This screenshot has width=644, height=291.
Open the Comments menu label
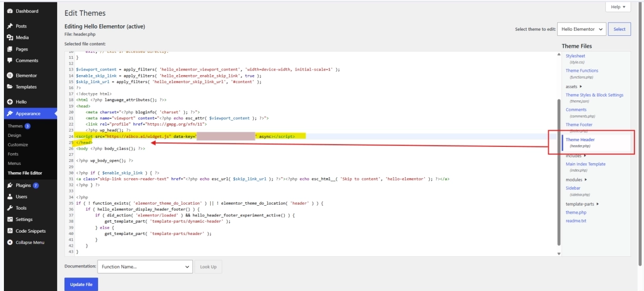coord(27,61)
